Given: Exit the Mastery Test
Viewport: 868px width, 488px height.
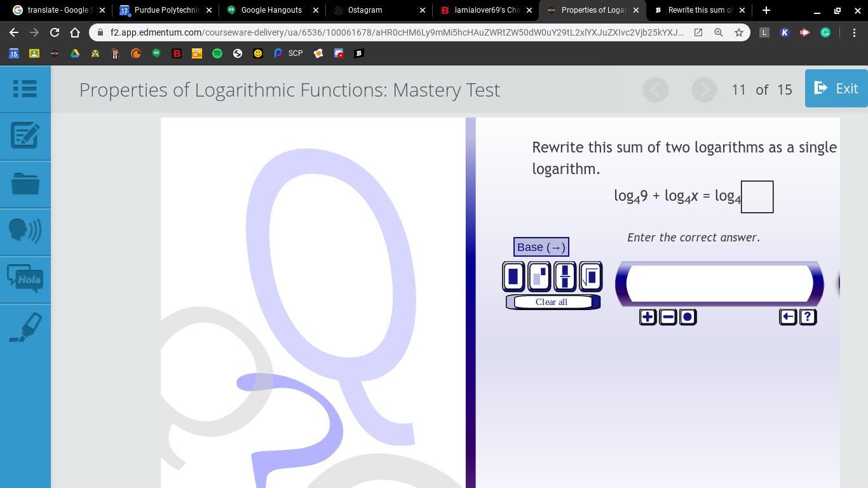Looking at the screenshot, I should click(x=836, y=89).
